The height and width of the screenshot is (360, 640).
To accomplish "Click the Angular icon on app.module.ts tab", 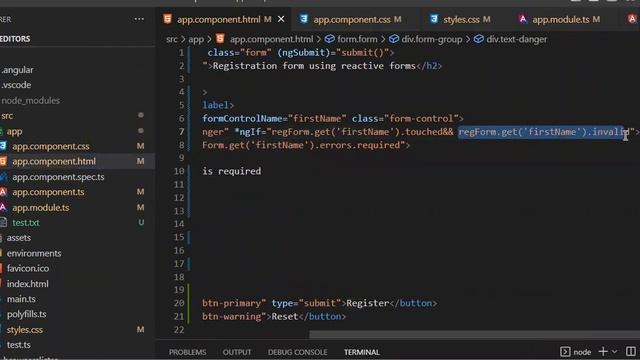I will point(522,19).
